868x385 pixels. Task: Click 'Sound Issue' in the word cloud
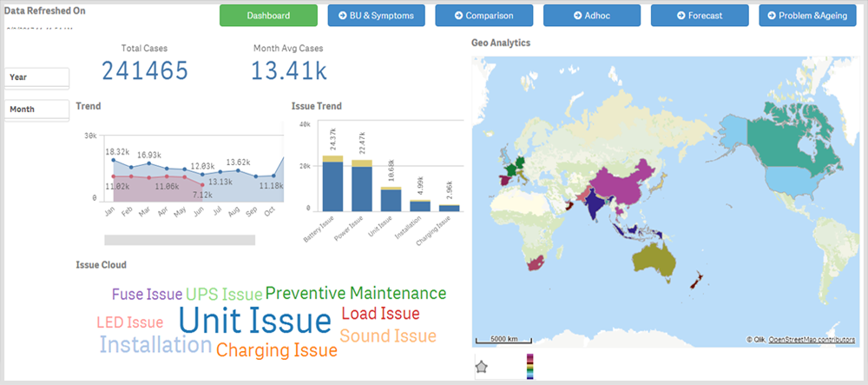point(388,335)
